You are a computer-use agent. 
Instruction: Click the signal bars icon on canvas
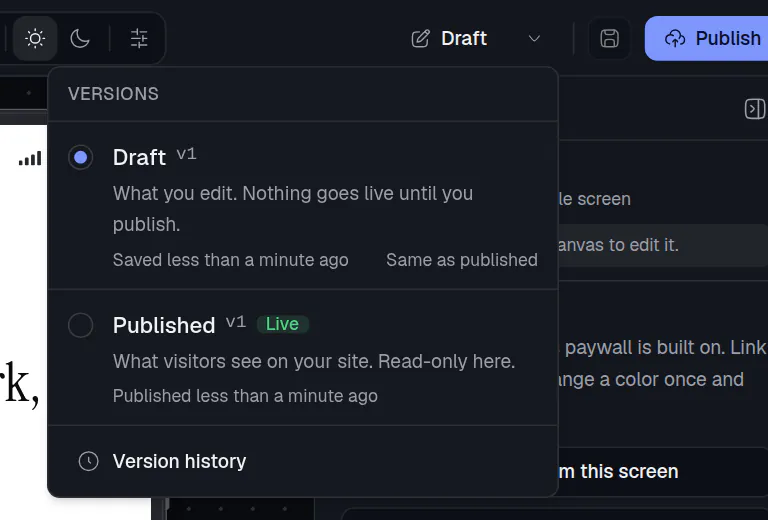[x=30, y=158]
